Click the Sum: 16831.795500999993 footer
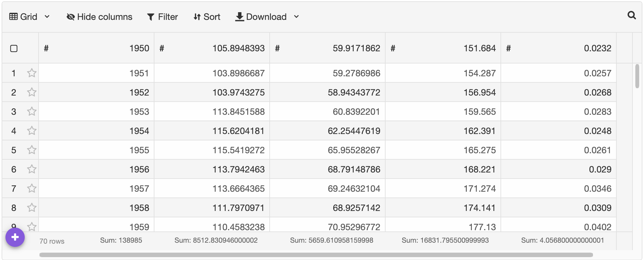Viewport: 644px width, 260px height. [x=445, y=240]
